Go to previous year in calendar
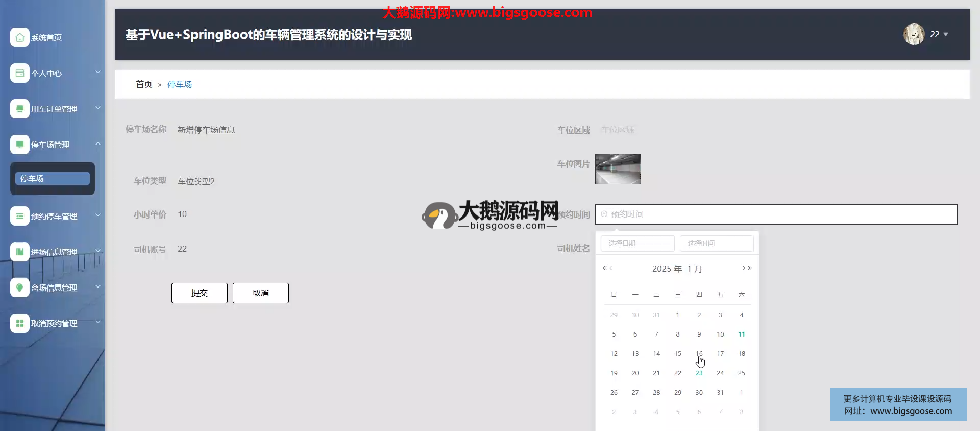The width and height of the screenshot is (980, 431). (604, 268)
